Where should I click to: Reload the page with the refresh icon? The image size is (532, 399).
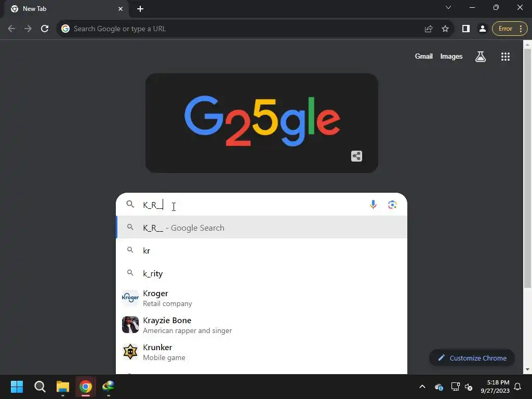[x=45, y=29]
